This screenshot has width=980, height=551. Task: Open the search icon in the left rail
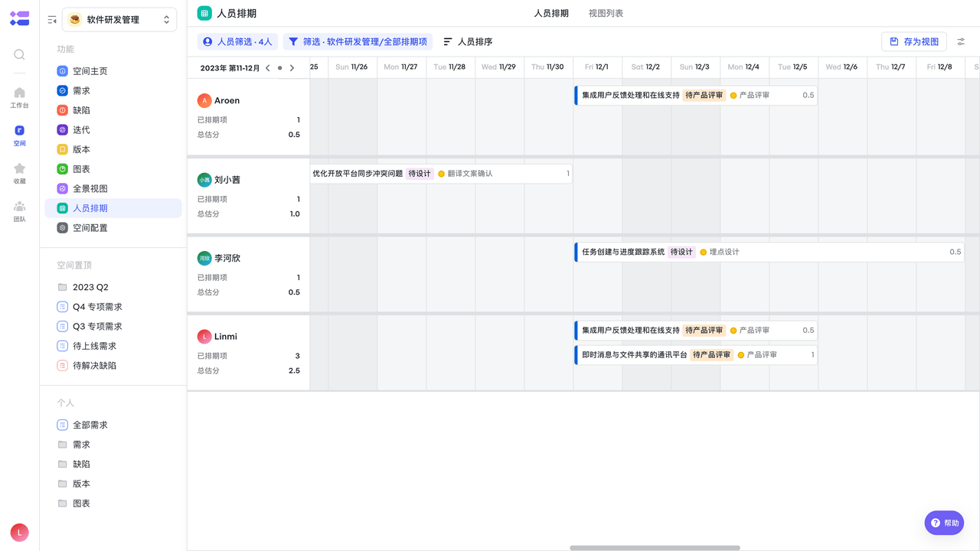19,54
